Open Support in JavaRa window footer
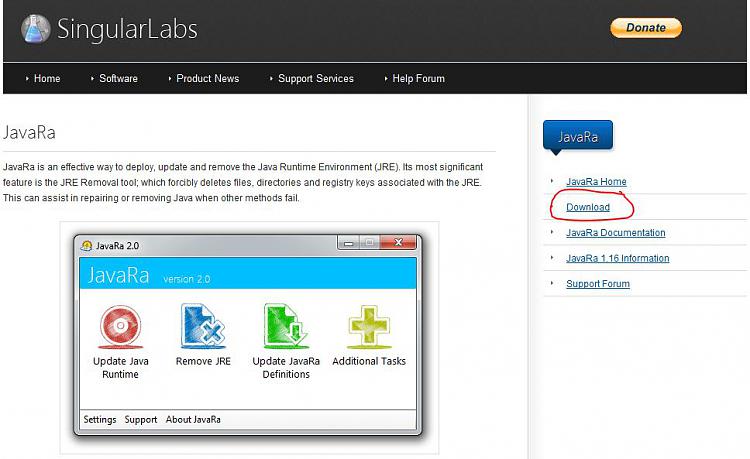 pos(141,419)
